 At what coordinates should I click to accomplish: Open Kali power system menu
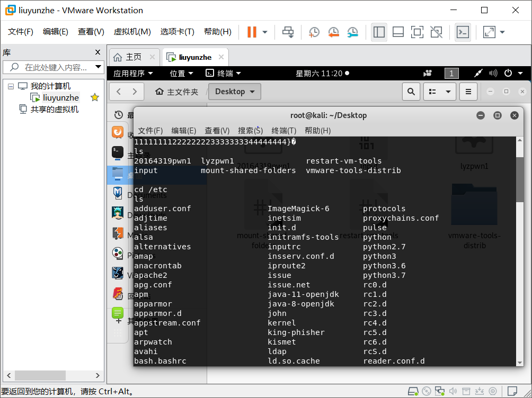(513, 73)
